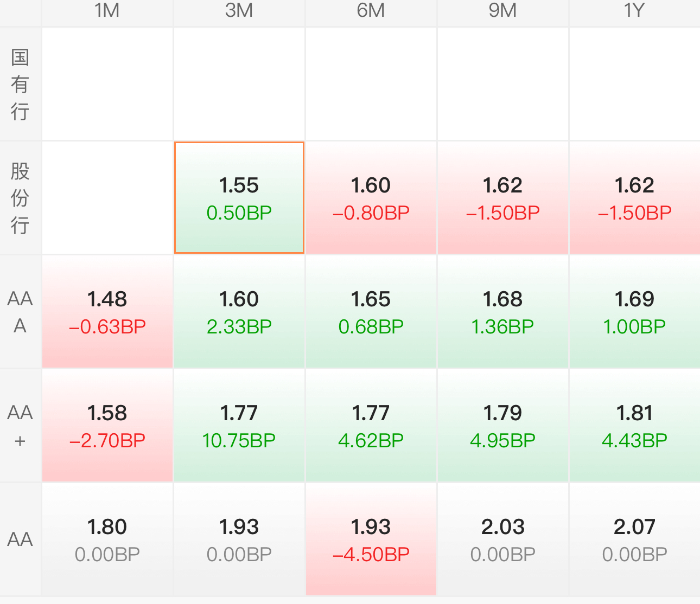Click the AA+ 3M cell with 10.75BP
Screen dimensions: 700x604
[x=239, y=426]
